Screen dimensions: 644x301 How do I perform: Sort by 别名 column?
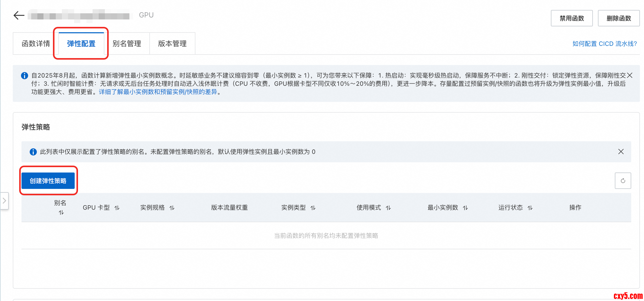[61, 212]
